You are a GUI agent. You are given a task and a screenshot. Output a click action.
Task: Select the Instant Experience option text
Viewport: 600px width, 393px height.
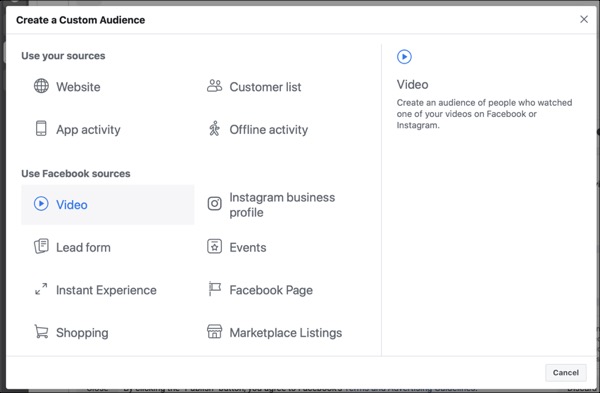click(x=106, y=290)
